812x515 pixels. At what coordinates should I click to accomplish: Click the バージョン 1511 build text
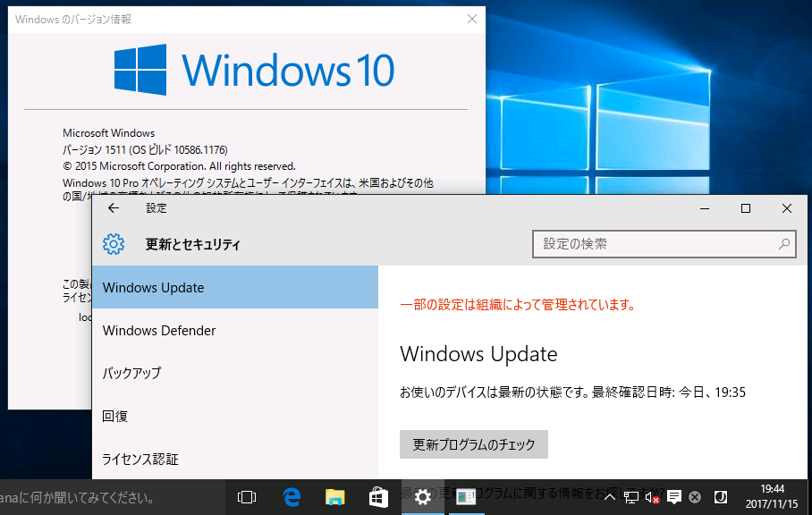pos(145,149)
